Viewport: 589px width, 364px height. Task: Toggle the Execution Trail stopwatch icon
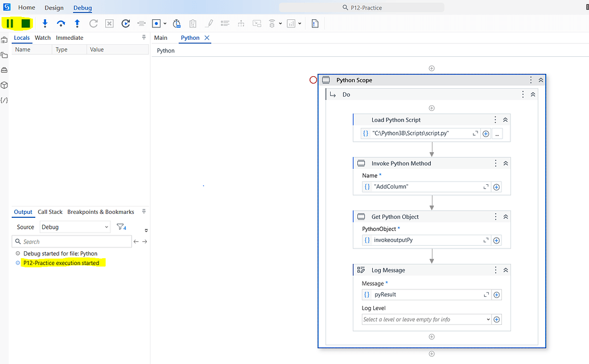point(176,23)
